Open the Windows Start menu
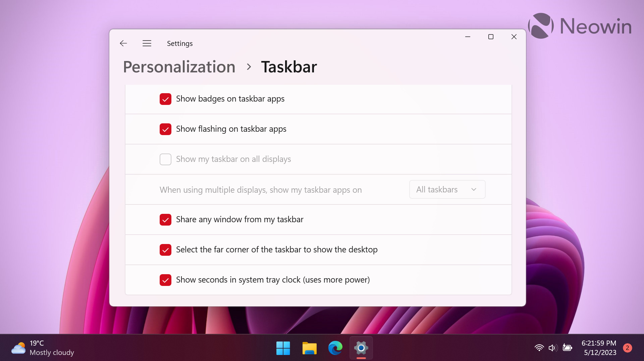 click(283, 348)
